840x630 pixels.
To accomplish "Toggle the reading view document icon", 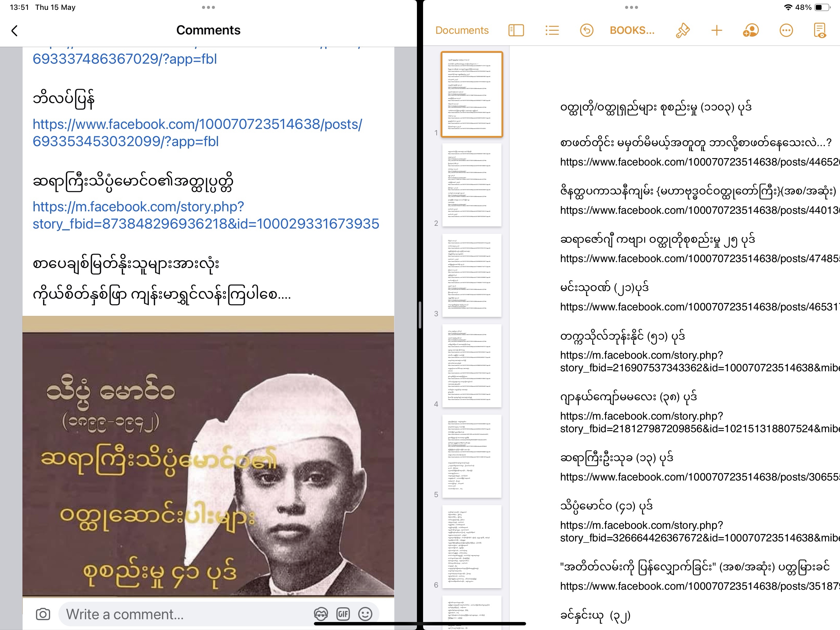I will pyautogui.click(x=820, y=30).
